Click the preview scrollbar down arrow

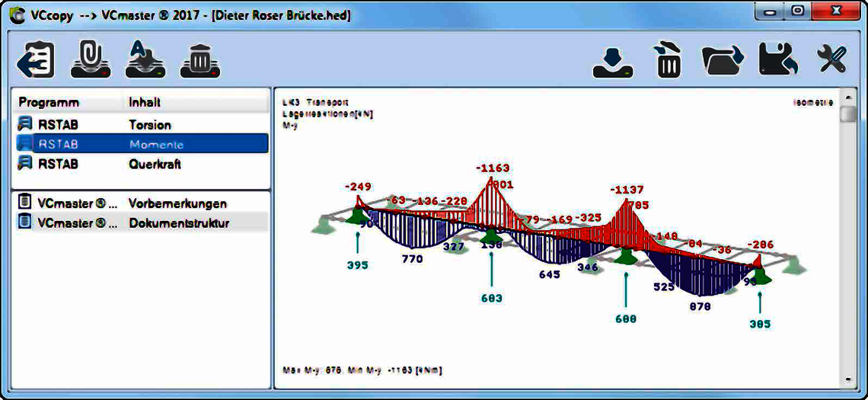point(847,379)
